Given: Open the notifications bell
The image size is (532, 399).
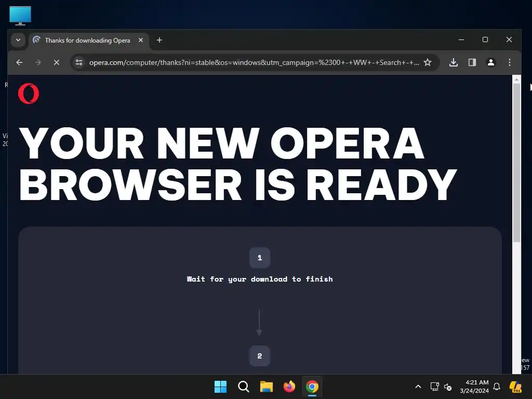Looking at the screenshot, I should tap(497, 387).
